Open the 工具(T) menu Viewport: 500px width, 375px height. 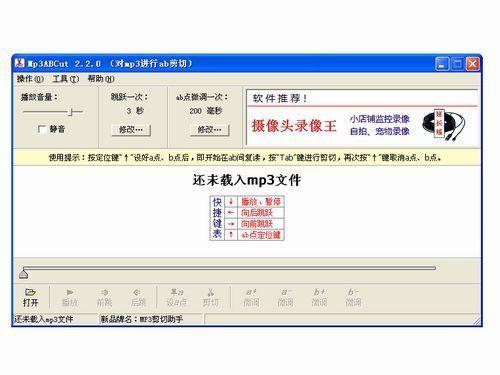pos(65,79)
